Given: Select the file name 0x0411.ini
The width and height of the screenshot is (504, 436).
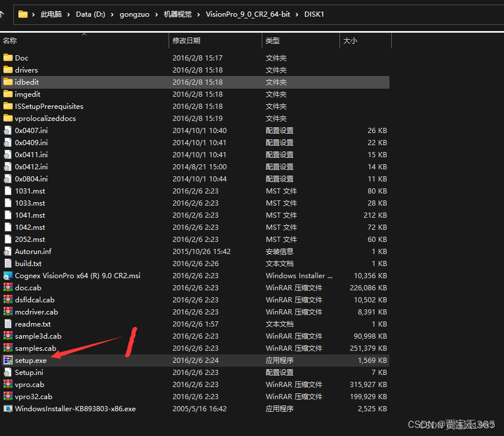Looking at the screenshot, I should click(31, 155).
